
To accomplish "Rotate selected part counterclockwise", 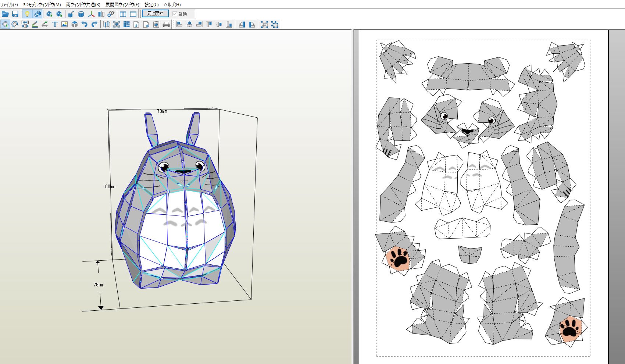I will coord(242,24).
